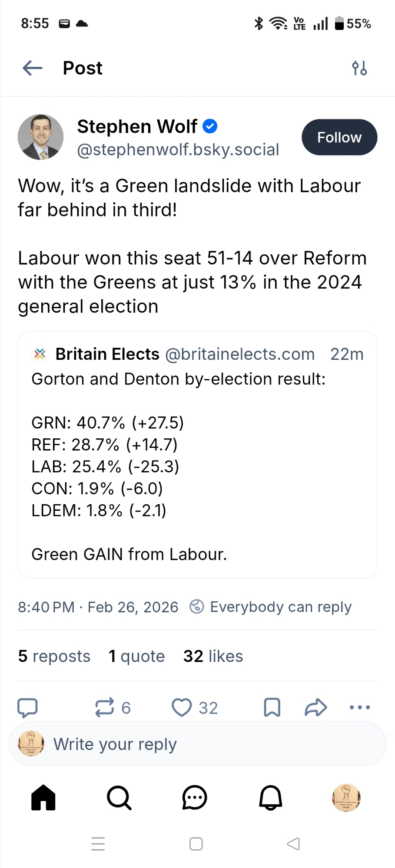Follow Stephen Wolf
Viewport: 395px width, 868px height.
click(339, 137)
